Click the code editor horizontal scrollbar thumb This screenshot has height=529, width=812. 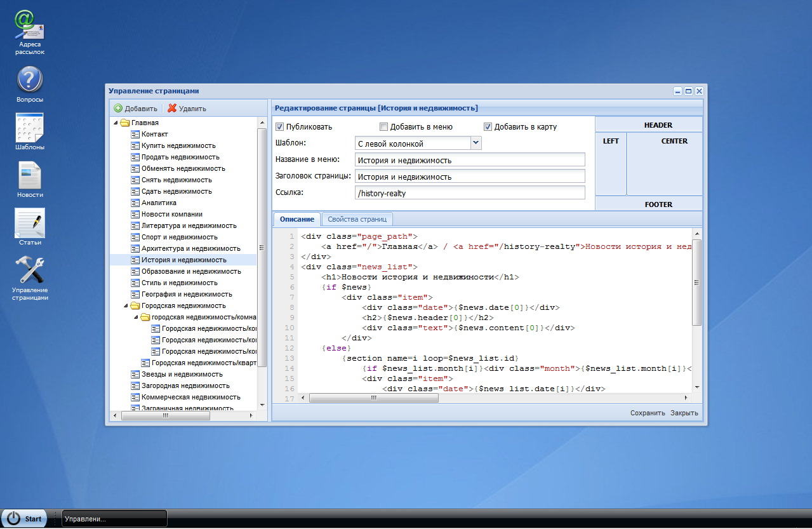[x=373, y=398]
